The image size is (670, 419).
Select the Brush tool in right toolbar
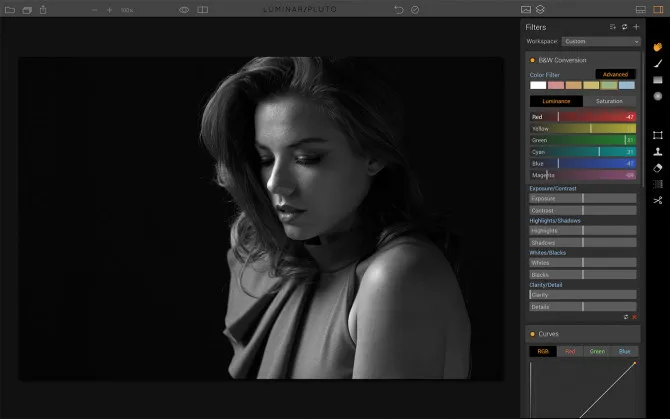coord(658,63)
